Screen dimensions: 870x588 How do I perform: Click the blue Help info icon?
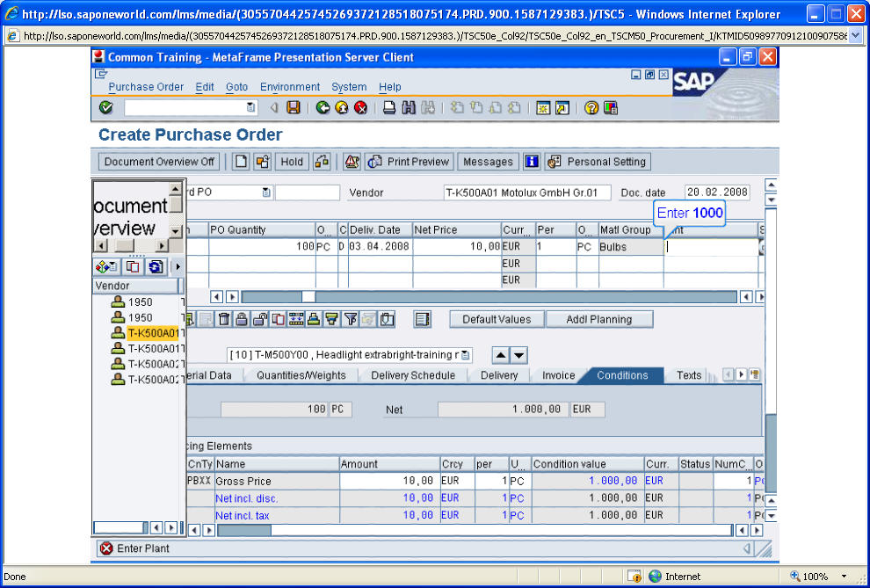pyautogui.click(x=532, y=162)
